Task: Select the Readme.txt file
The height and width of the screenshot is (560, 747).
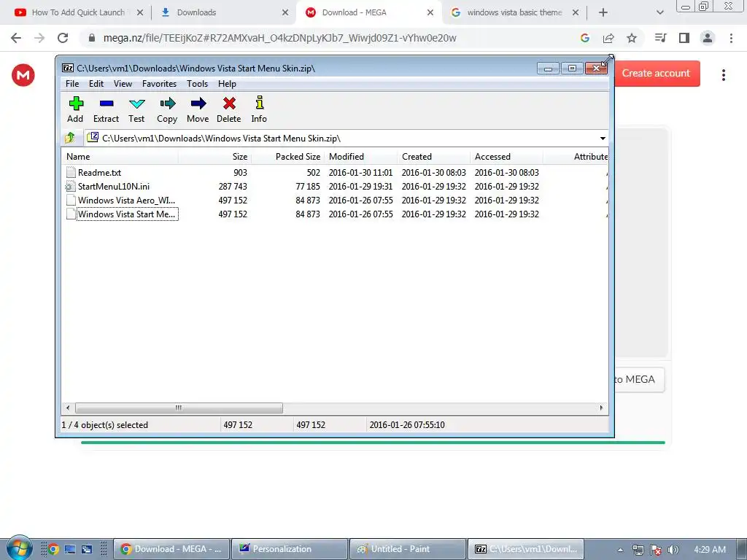Action: [99, 172]
